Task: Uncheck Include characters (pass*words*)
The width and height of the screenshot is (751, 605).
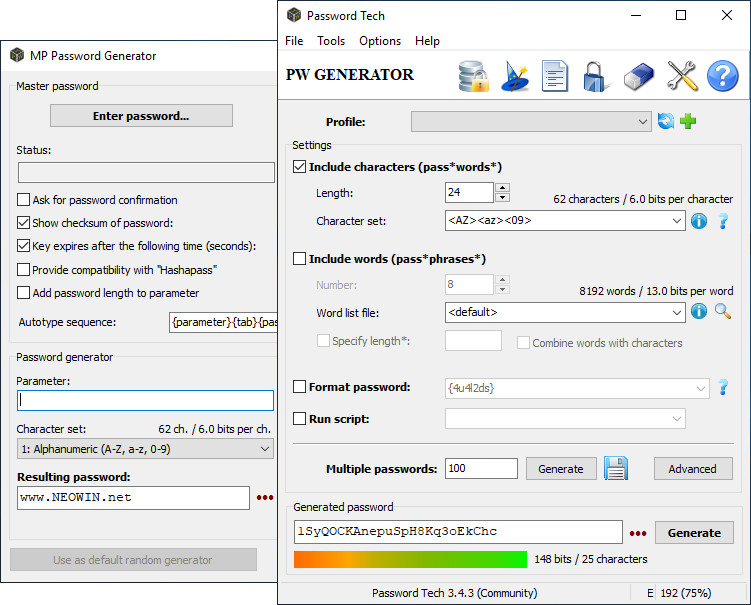Action: pyautogui.click(x=300, y=167)
